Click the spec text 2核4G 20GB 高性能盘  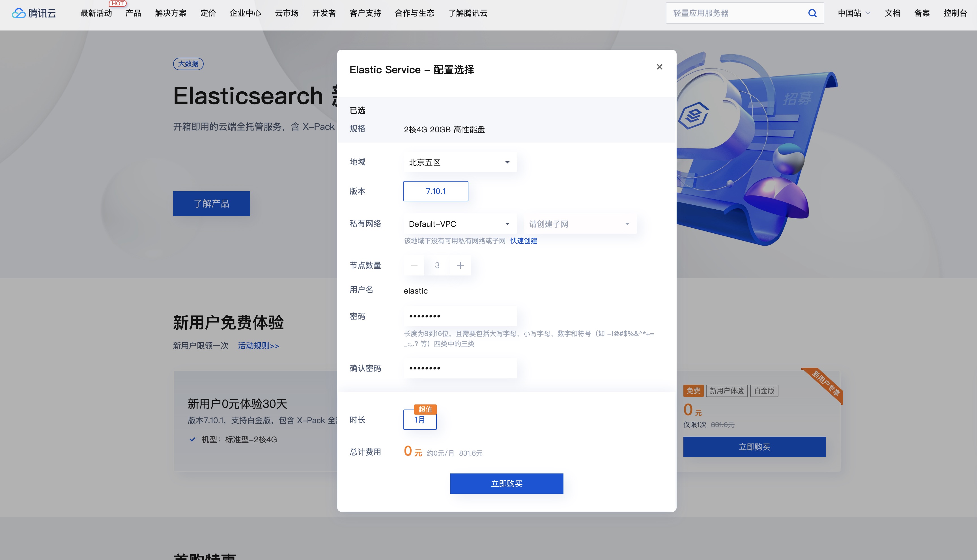click(444, 130)
